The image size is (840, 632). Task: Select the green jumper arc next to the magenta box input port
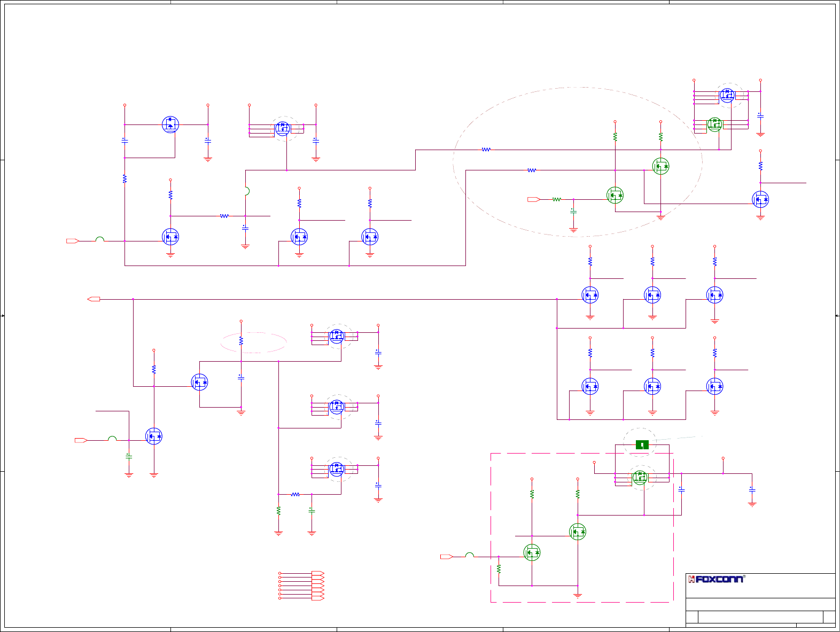click(x=470, y=555)
